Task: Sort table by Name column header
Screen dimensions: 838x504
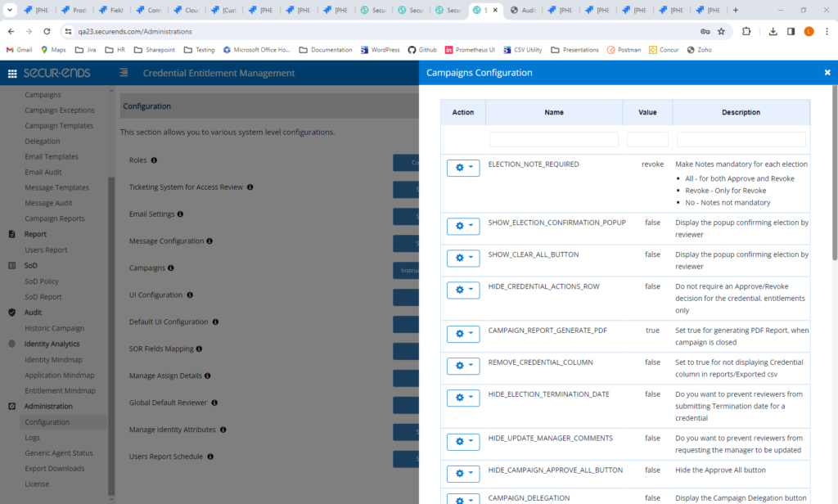Action: 554,112
